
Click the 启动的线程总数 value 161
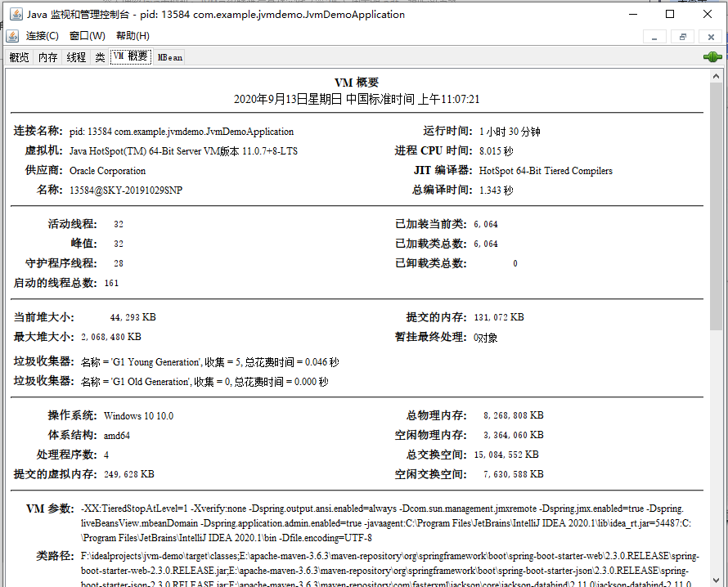[111, 283]
